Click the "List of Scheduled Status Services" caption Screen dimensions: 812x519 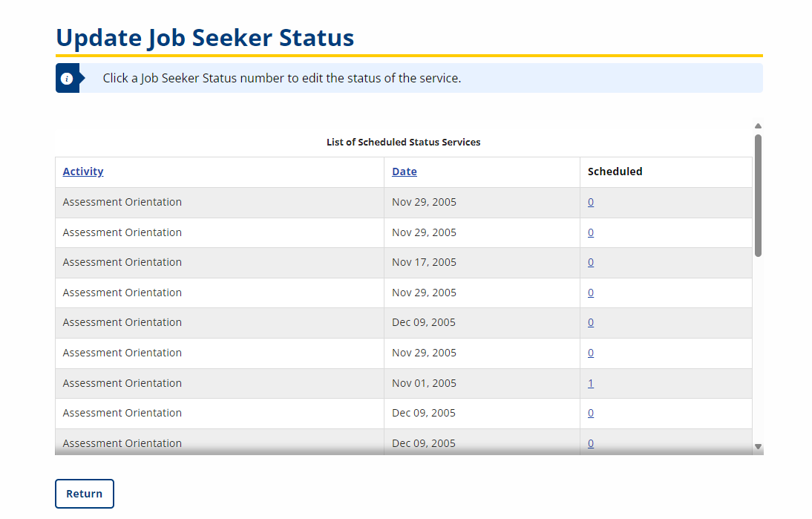(x=404, y=142)
